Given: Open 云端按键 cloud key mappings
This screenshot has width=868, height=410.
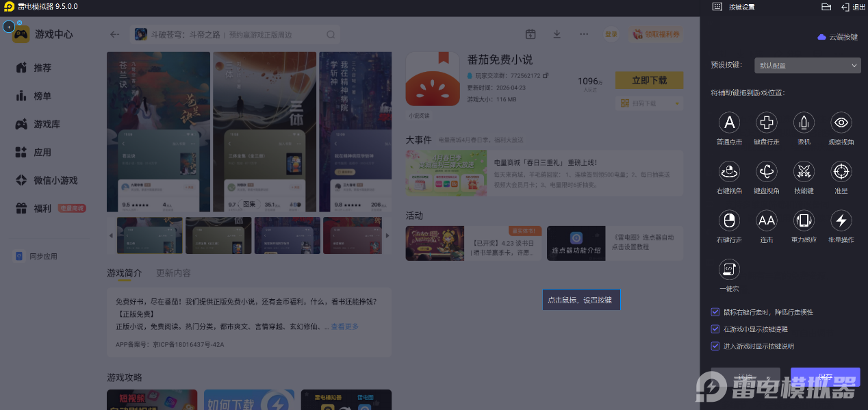Looking at the screenshot, I should click(838, 37).
